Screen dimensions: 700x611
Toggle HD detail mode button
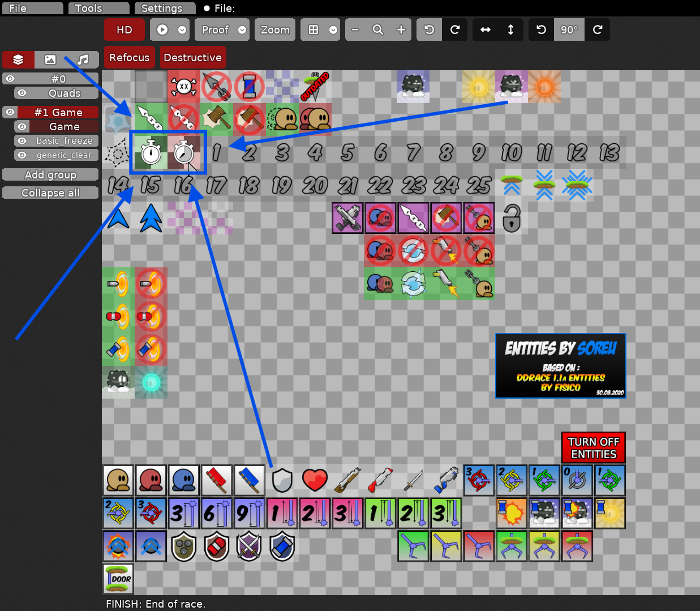(124, 29)
